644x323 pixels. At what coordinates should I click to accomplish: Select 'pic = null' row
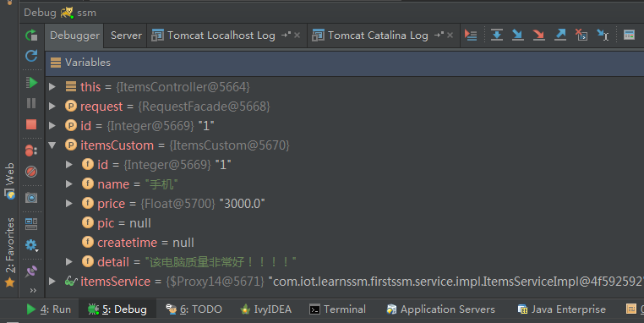pyautogui.click(x=345, y=223)
